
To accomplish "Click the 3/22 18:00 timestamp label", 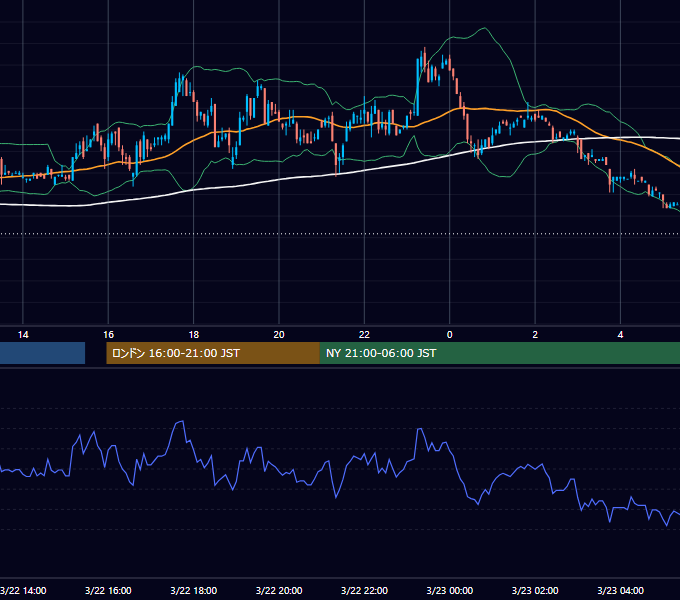I will (x=194, y=590).
